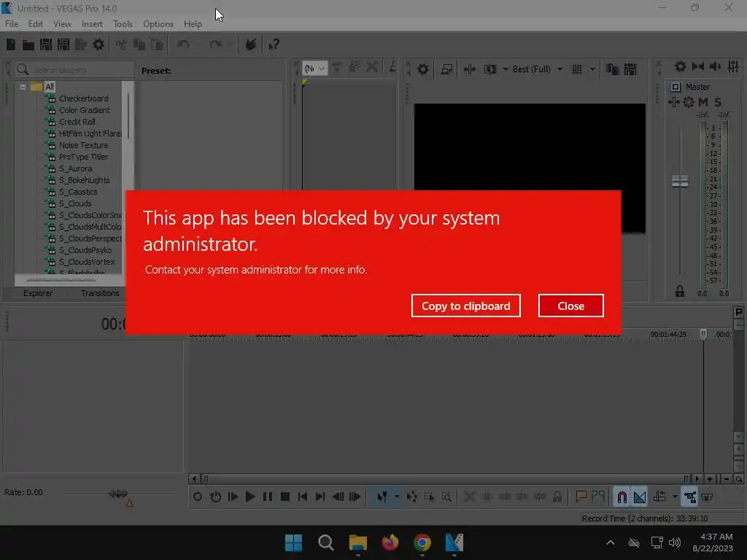Select Credit Roll generator
The image size is (747, 560).
tap(77, 122)
